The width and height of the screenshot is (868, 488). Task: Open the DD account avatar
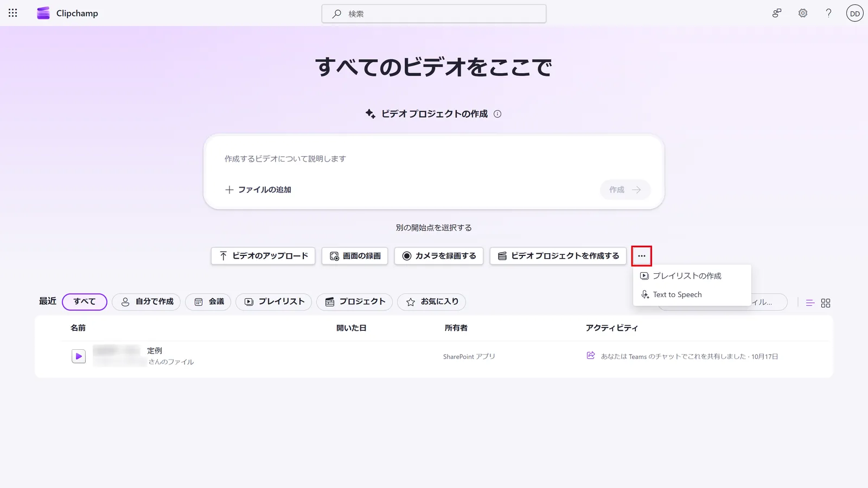pyautogui.click(x=855, y=14)
